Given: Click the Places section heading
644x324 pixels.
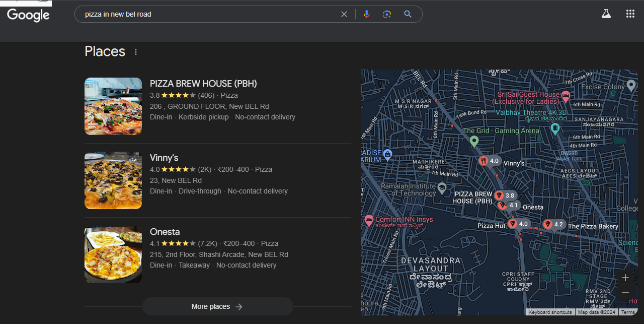Looking at the screenshot, I should click(105, 51).
